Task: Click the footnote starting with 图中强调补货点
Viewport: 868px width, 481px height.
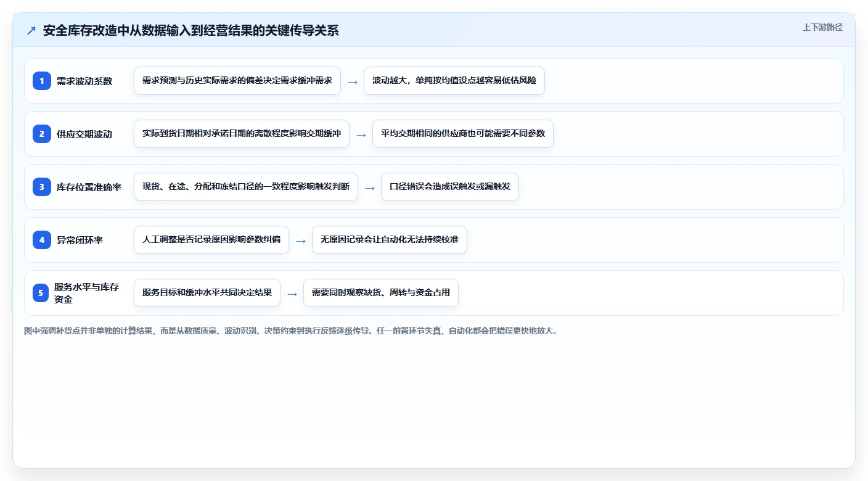Action: tap(290, 331)
